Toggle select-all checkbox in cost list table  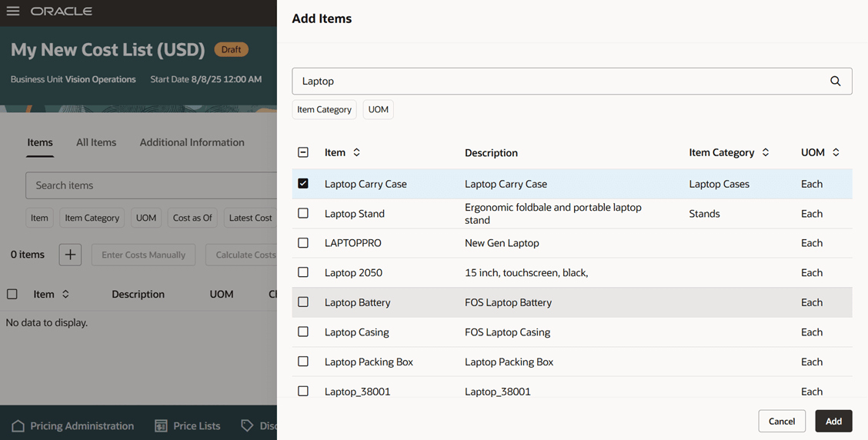point(12,295)
